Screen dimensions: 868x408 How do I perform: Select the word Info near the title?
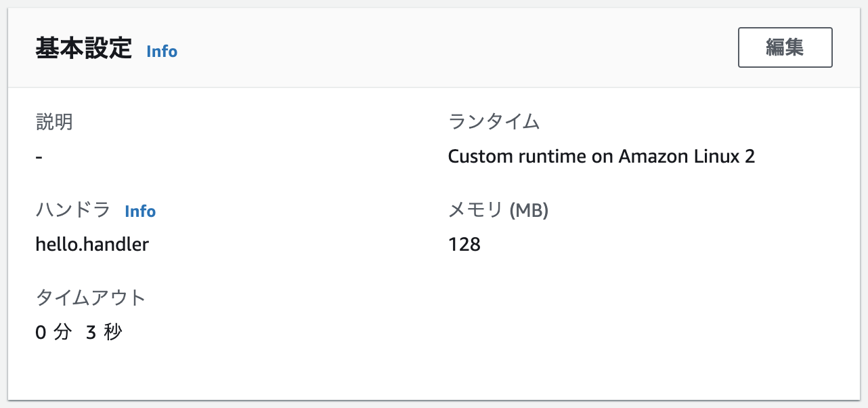click(162, 52)
